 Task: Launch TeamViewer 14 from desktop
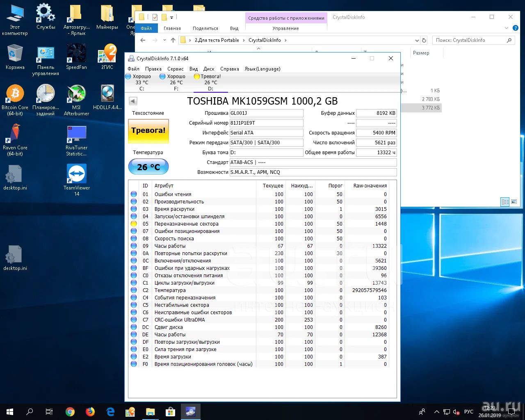(x=76, y=180)
